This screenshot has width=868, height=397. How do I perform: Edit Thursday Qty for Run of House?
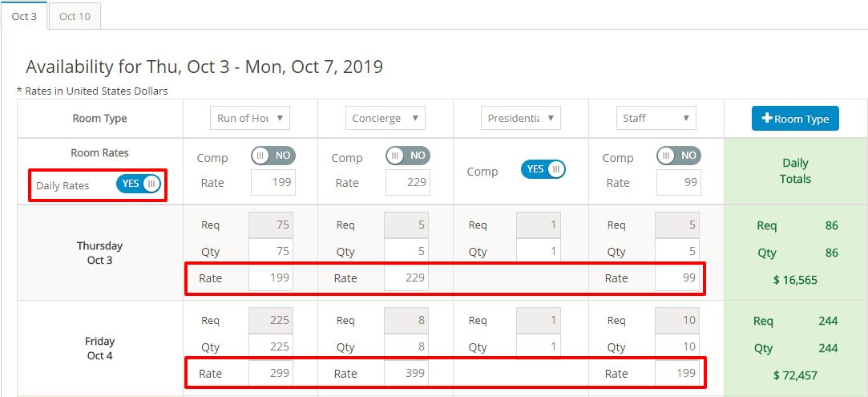pyautogui.click(x=273, y=252)
